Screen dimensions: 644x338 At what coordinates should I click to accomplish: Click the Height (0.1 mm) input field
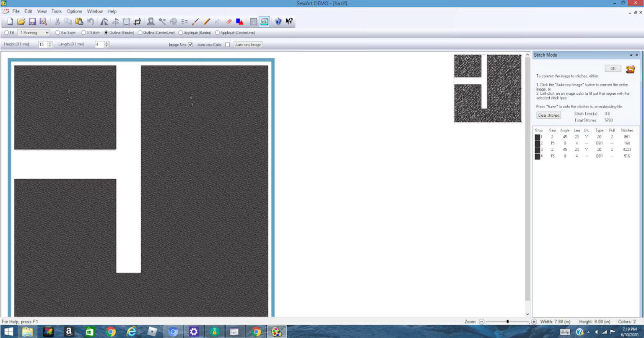pyautogui.click(x=42, y=45)
